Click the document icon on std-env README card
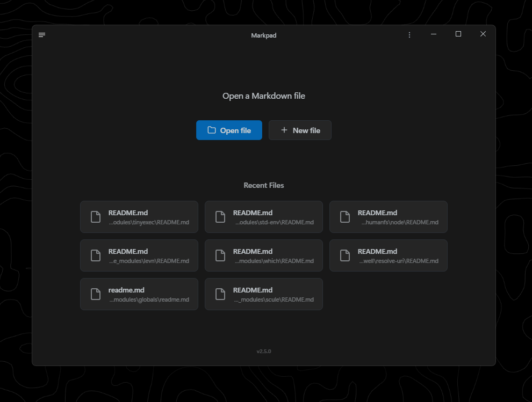Image resolution: width=532 pixels, height=402 pixels. 220,217
